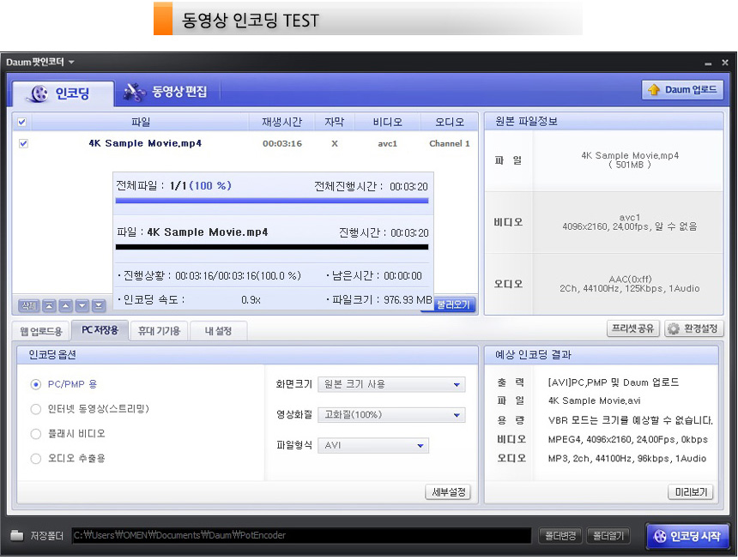Start encoding with 인코딩 시작 button
This screenshot has width=738, height=560.
pyautogui.click(x=687, y=536)
